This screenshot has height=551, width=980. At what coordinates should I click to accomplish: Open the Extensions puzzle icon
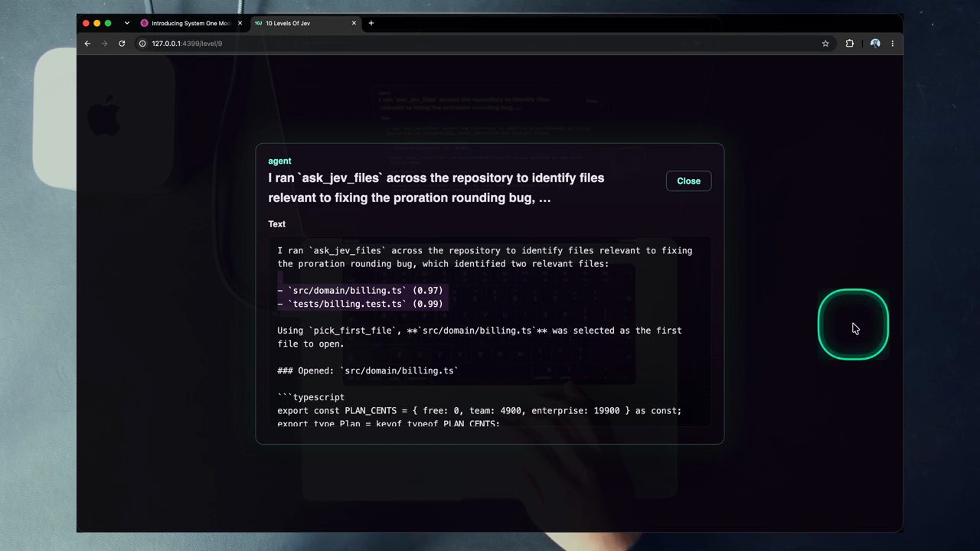point(849,44)
